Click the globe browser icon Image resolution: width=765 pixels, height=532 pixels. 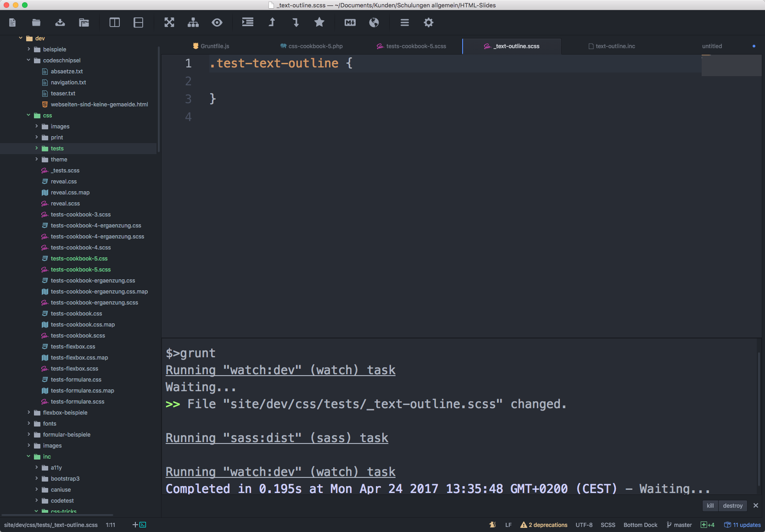coord(374,22)
